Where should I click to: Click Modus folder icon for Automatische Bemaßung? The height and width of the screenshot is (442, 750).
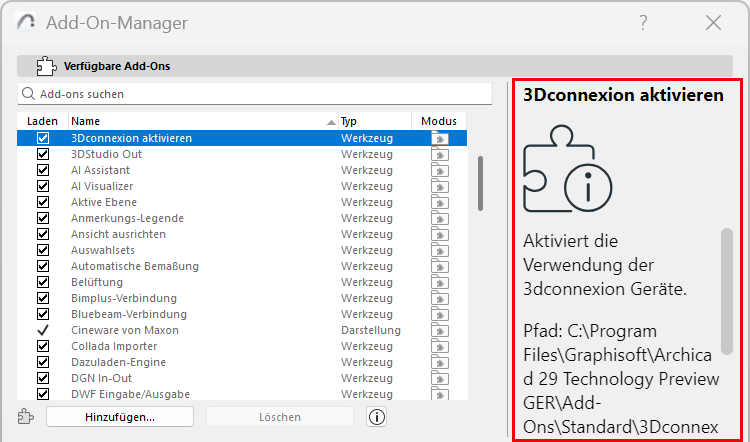(x=440, y=266)
